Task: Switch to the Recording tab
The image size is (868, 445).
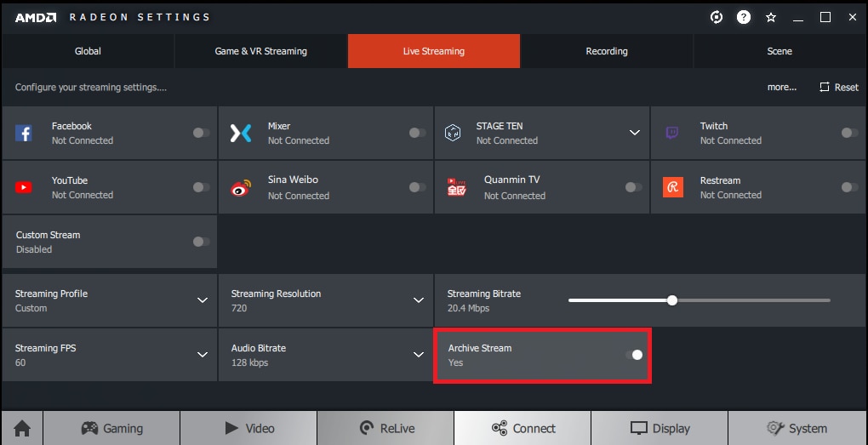Action: click(607, 51)
